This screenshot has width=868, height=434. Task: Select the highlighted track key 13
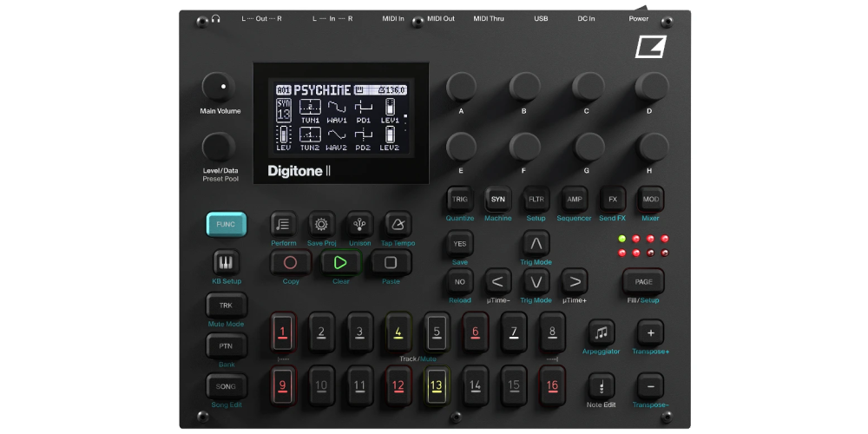[x=437, y=385]
